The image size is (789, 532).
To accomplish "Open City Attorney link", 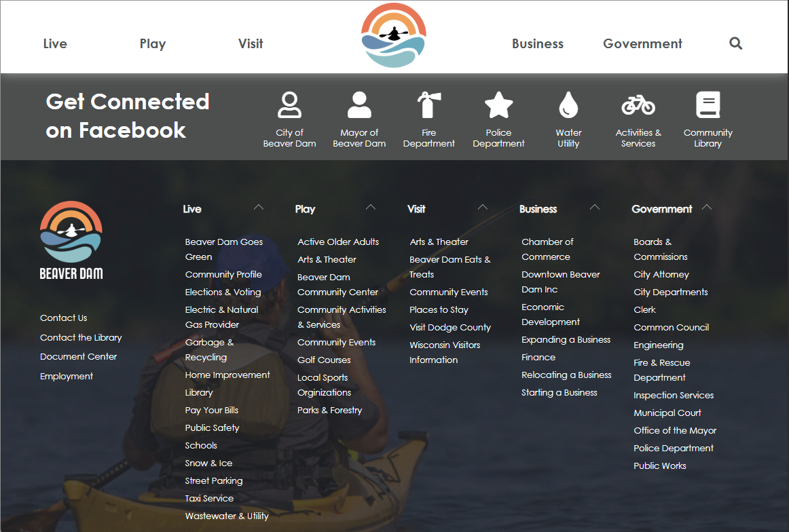I will [661, 275].
